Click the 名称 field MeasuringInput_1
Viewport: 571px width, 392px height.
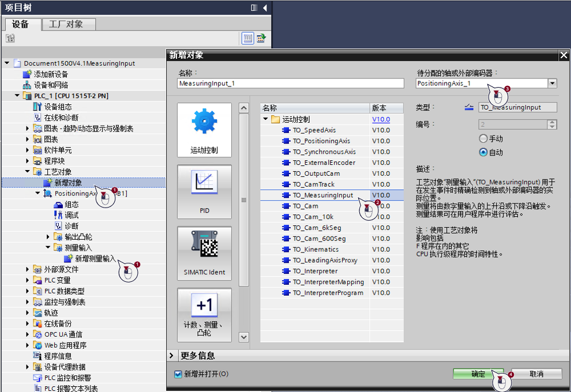click(291, 84)
